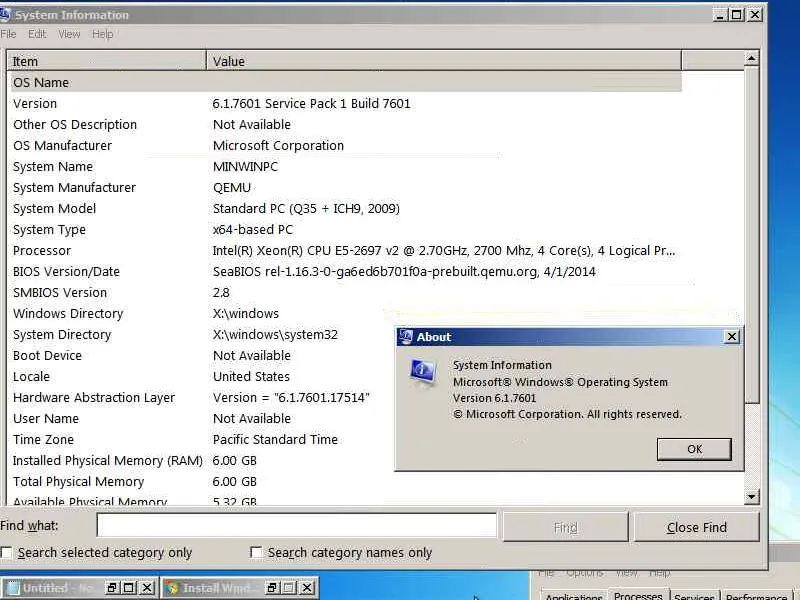Click the scrollbar down arrow
Viewport: 800px width, 600px height.
coord(751,496)
